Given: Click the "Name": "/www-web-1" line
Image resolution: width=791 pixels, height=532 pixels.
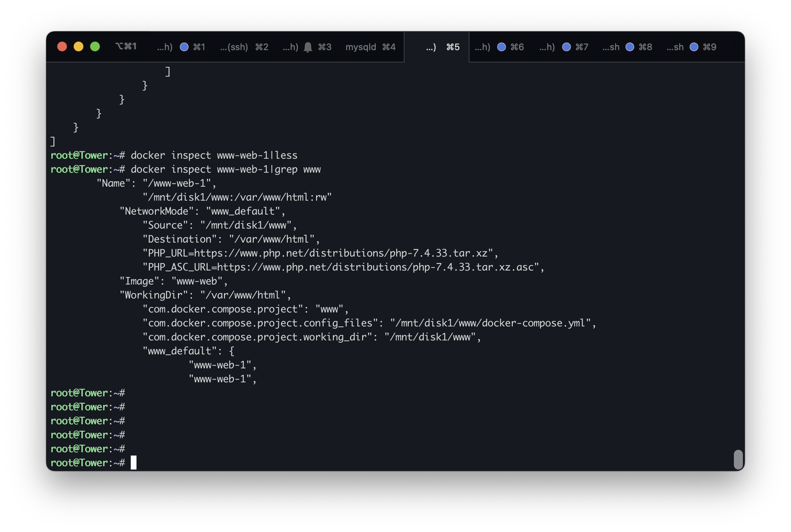Looking at the screenshot, I should [156, 183].
